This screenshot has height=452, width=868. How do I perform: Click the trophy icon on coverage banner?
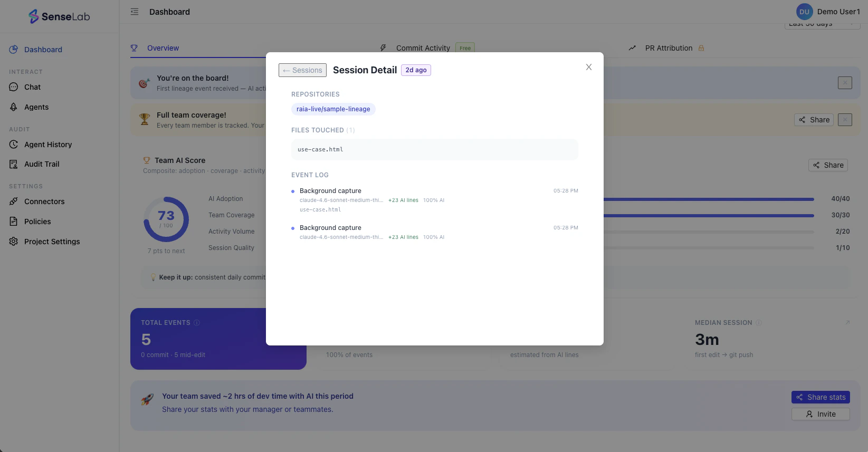click(145, 120)
